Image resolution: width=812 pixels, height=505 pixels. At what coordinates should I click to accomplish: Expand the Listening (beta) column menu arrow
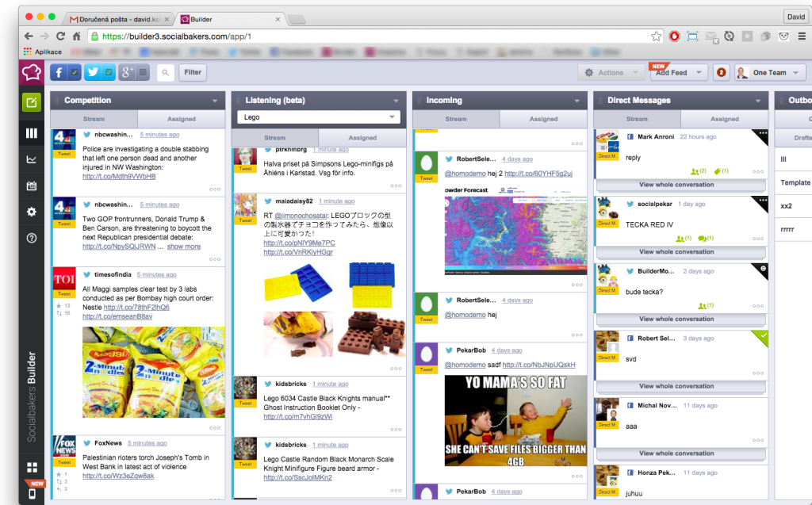pyautogui.click(x=396, y=101)
